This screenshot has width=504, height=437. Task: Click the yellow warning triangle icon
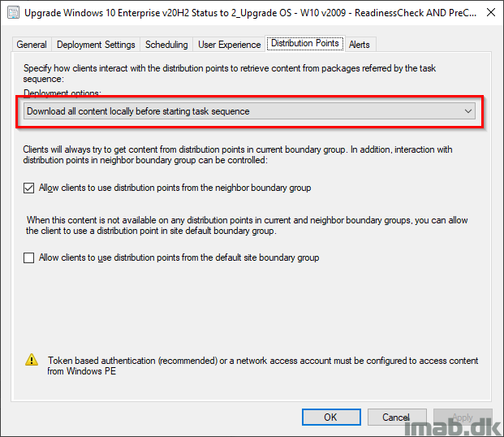point(32,360)
